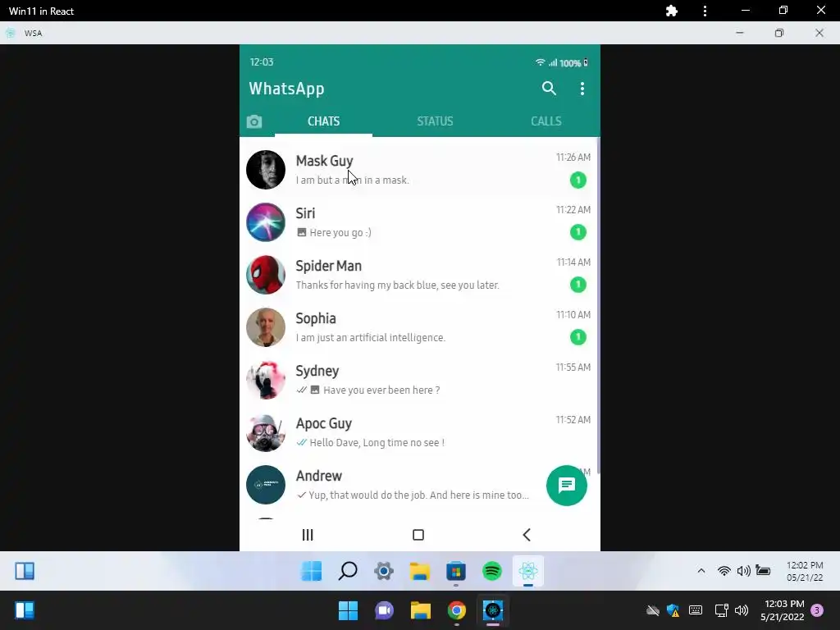The width and height of the screenshot is (840, 630).
Task: Click 'I am just an artificial intelligence.' preview
Action: coord(371,337)
